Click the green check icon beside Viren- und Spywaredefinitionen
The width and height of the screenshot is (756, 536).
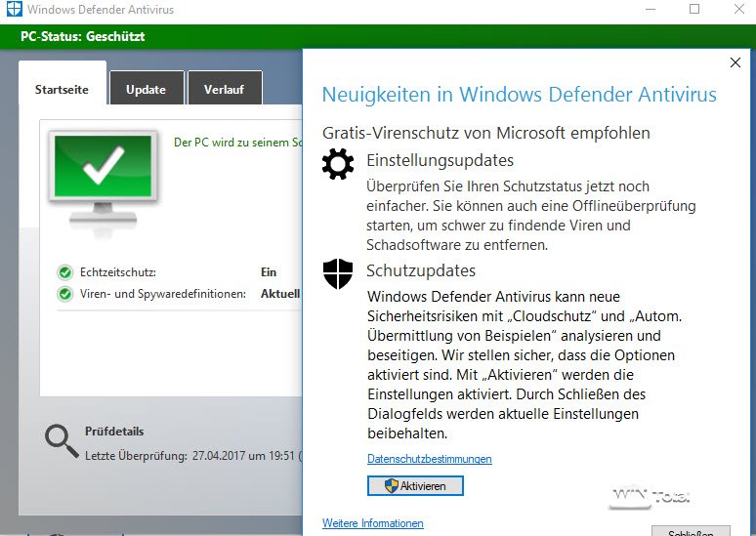(x=64, y=294)
